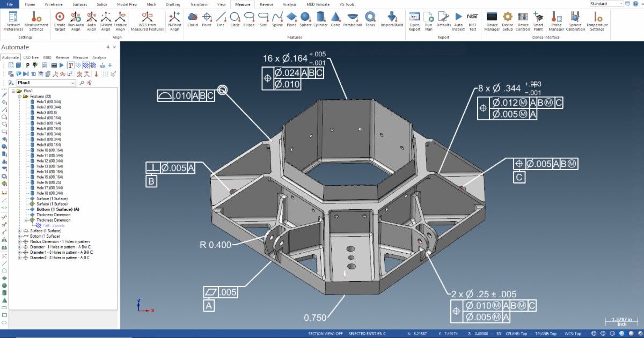644x338 pixels.
Task: Switch to the Analysis ribbon tab
Action: point(290,4)
